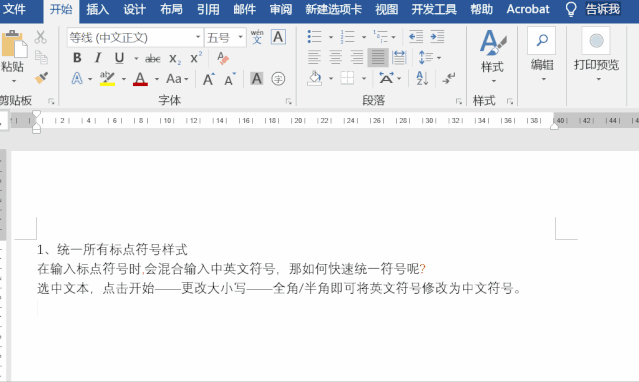Click the Grow Font icon
Screen dimensions: 639x382
208,79
